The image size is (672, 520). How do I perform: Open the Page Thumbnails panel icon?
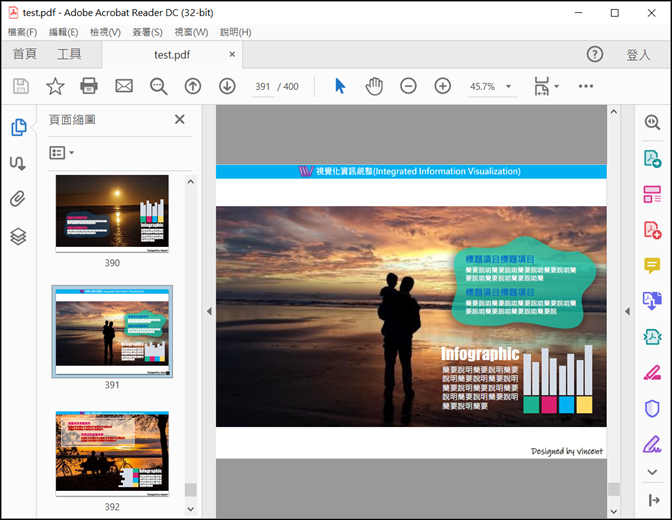pos(18,127)
